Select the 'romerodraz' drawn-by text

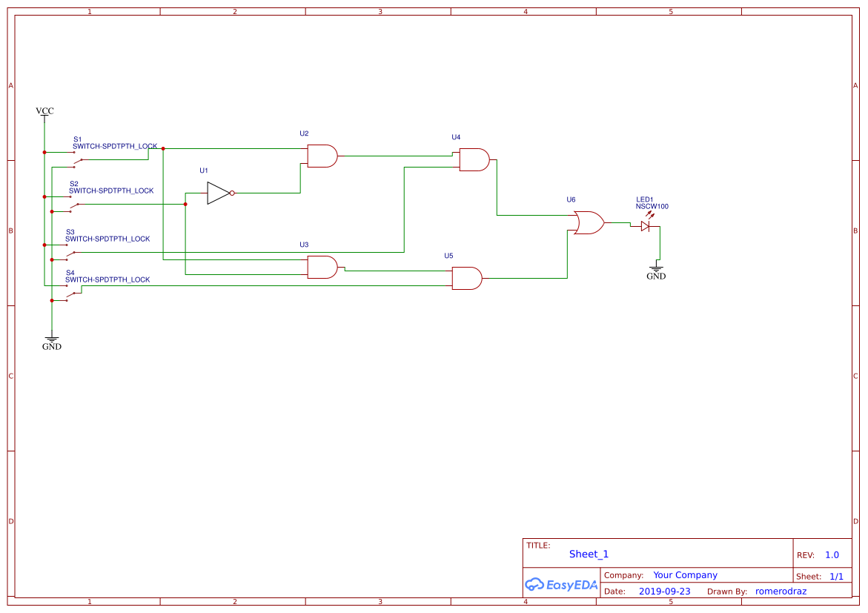(x=781, y=592)
